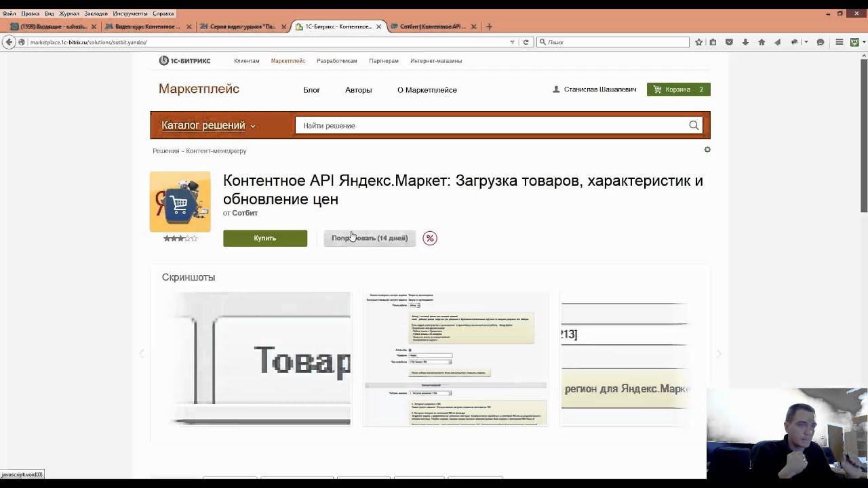Open the Firefox hamburger menu

840,42
